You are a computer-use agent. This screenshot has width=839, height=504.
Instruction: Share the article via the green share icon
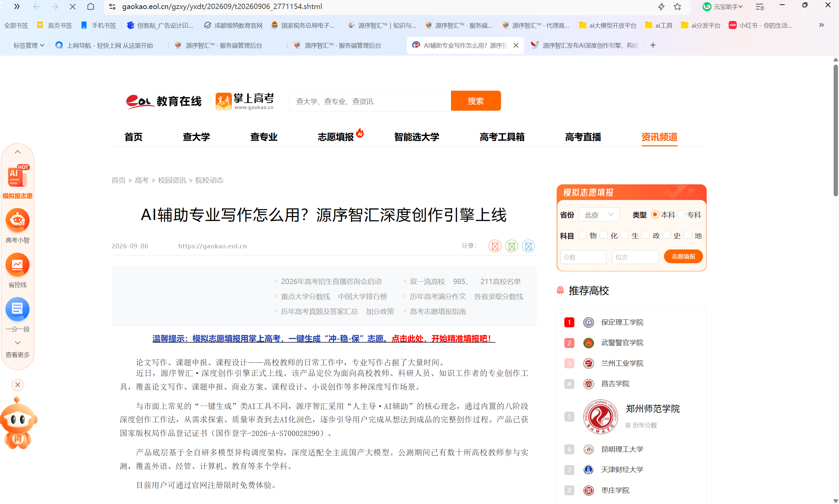[x=512, y=246]
